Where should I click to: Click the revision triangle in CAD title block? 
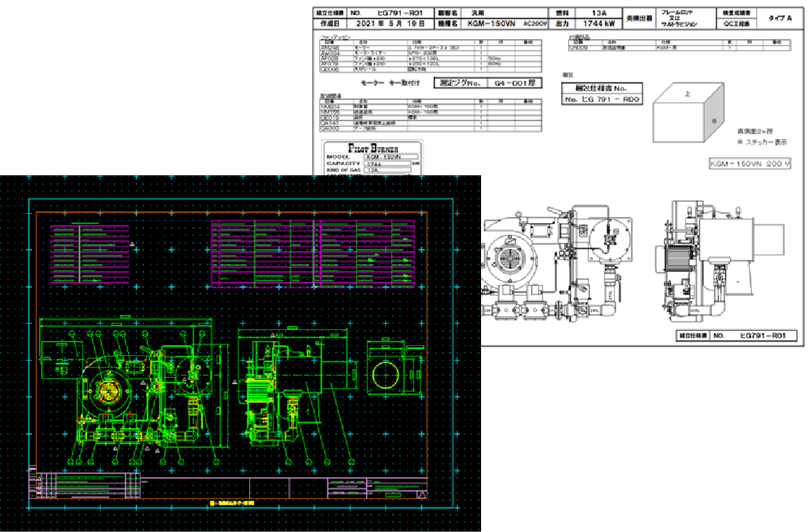coord(422,494)
